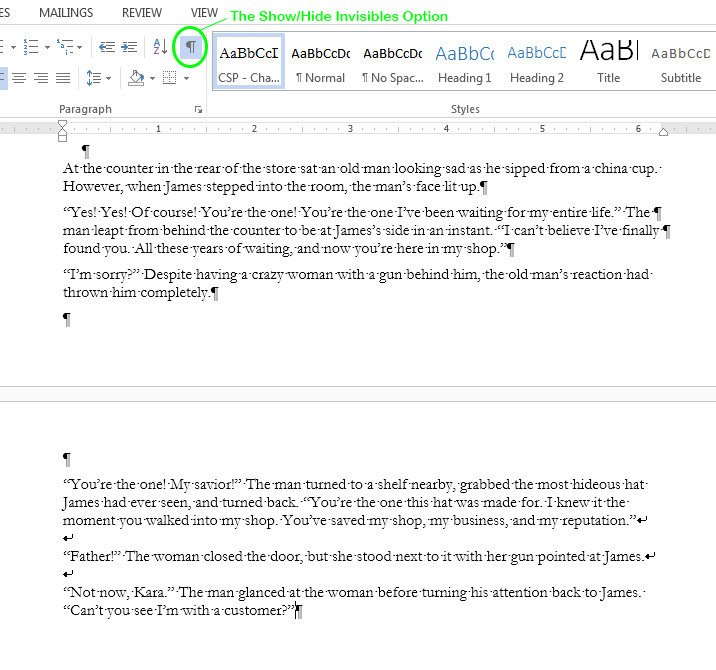Expand the Shading color dropdown arrow
Viewport: 716px width, 670px height.
[x=152, y=79]
